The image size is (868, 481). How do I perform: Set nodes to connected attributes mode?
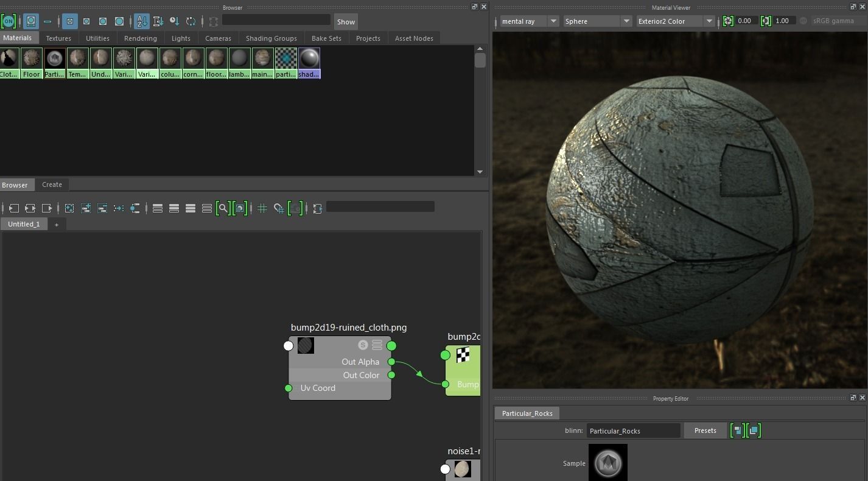174,208
